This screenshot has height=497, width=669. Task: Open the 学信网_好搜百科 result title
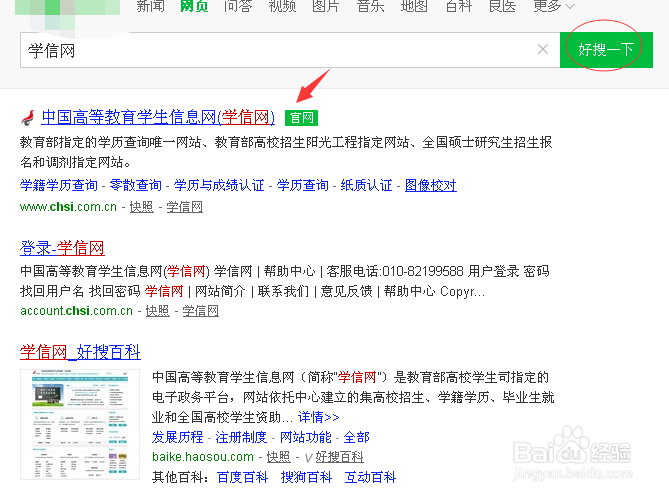click(80, 352)
